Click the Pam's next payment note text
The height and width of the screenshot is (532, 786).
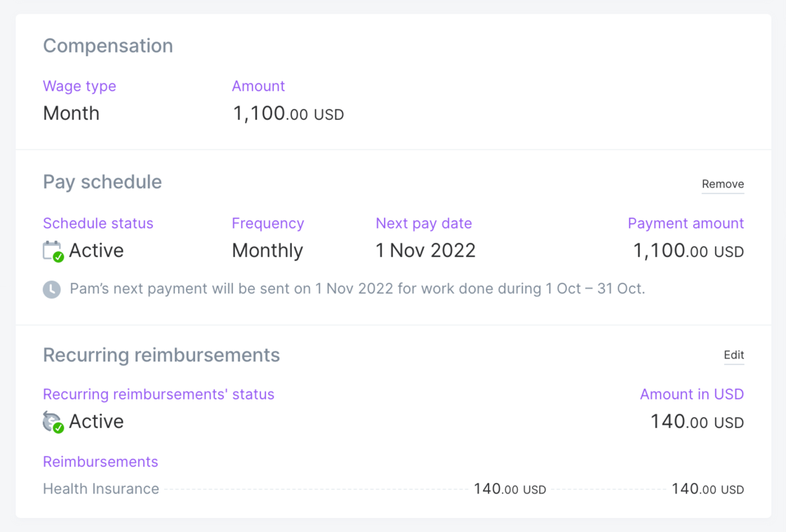(x=357, y=289)
